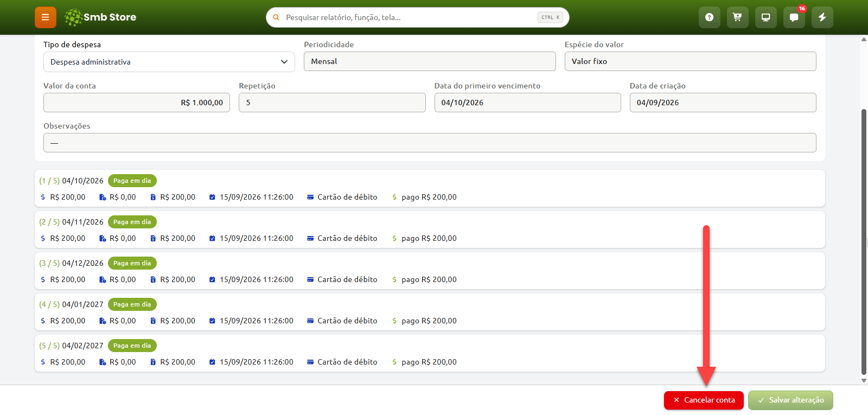Click the payment date icon in installment 04/11/2026
The width and height of the screenshot is (868, 415).
212,239
